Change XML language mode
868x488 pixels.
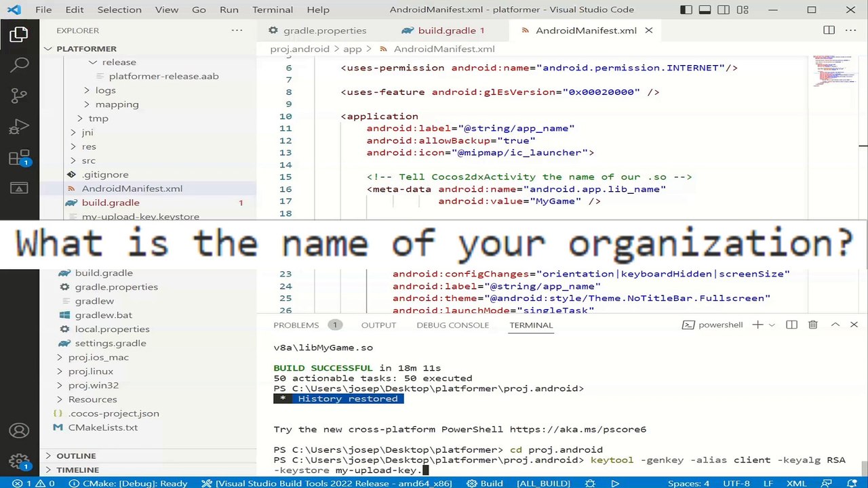pyautogui.click(x=796, y=483)
